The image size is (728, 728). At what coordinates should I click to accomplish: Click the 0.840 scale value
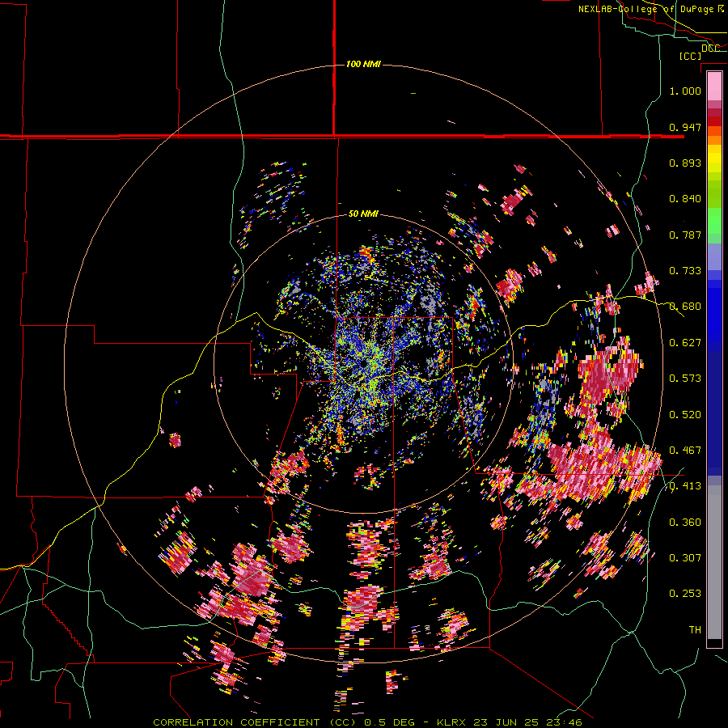pyautogui.click(x=685, y=199)
